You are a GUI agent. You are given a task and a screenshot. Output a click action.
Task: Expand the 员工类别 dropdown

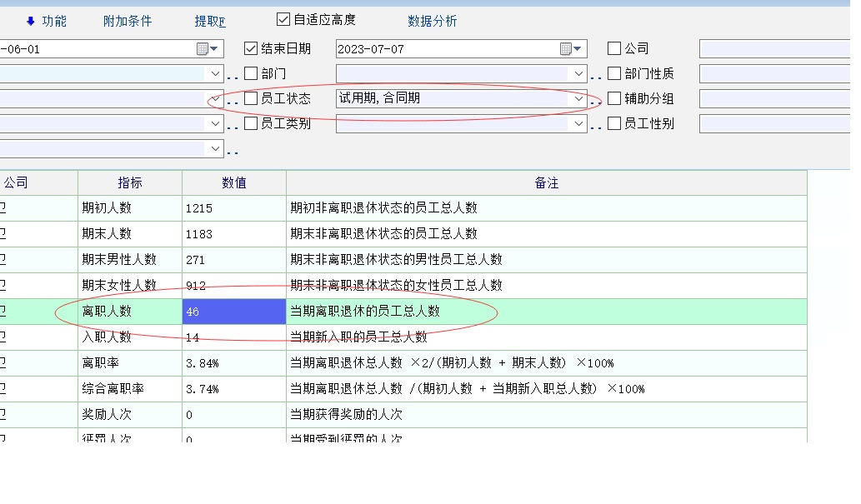point(578,123)
